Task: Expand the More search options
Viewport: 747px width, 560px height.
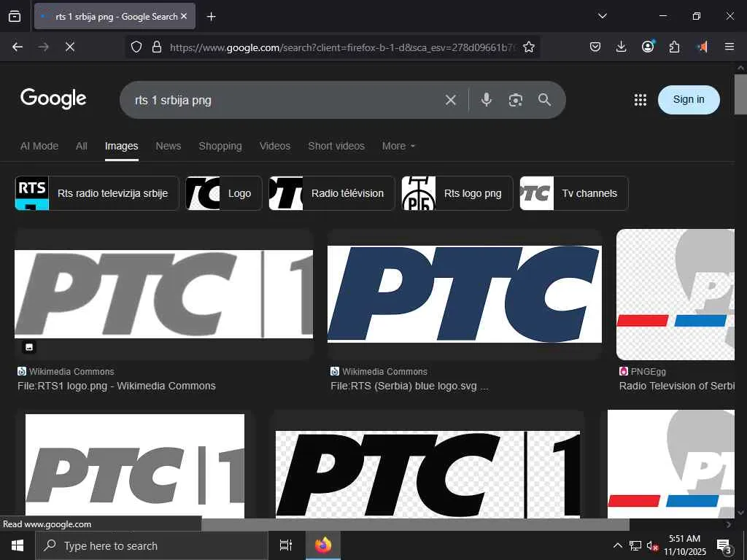Action: click(398, 146)
